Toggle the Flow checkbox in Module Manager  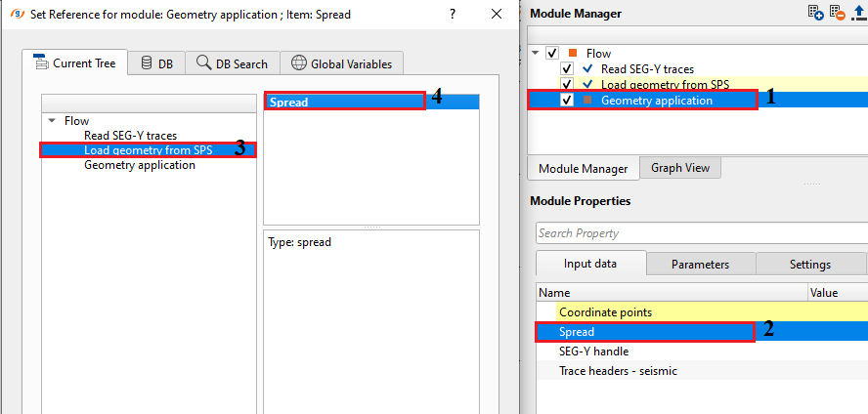553,53
